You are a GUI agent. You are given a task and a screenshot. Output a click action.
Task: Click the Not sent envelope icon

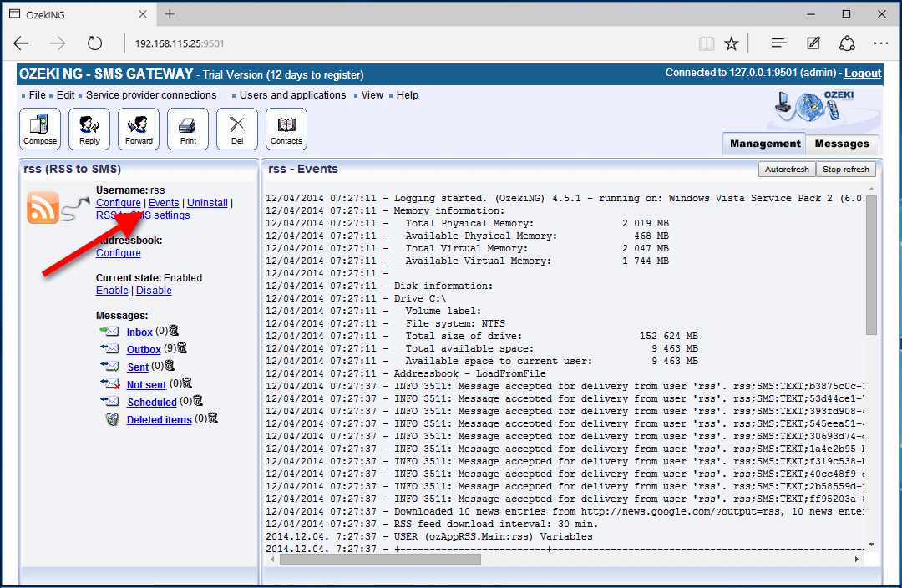point(109,383)
